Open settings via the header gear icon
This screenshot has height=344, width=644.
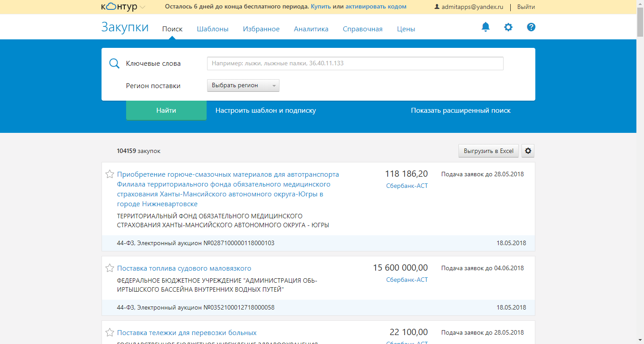point(508,27)
